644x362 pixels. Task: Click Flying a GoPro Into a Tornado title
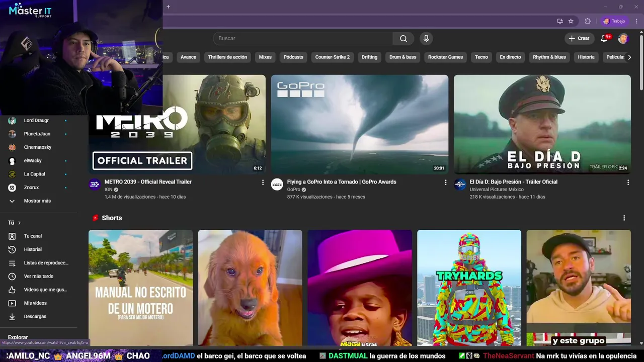[342, 182]
